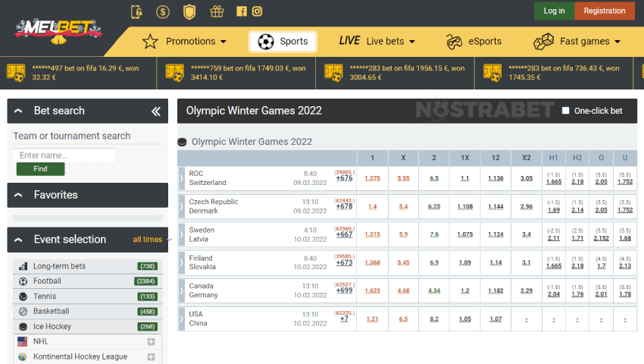The width and height of the screenshot is (644, 364).
Task: Click the gamepad eSports icon
Action: (455, 42)
